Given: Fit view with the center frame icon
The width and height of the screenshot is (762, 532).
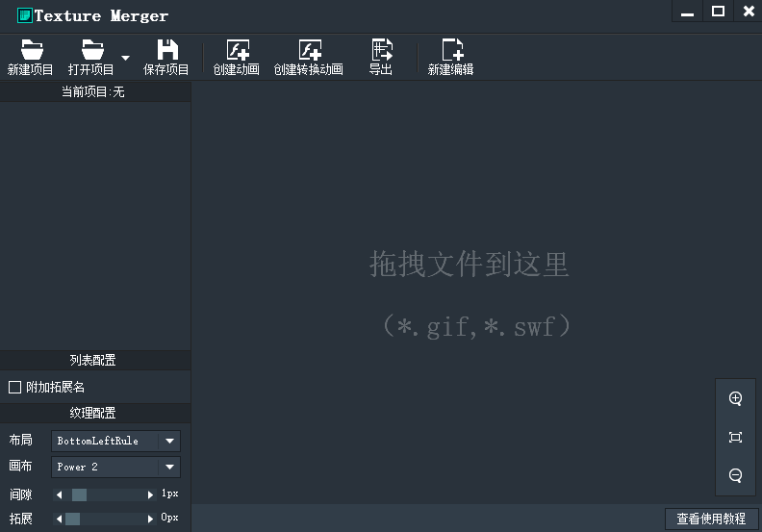Looking at the screenshot, I should (736, 438).
